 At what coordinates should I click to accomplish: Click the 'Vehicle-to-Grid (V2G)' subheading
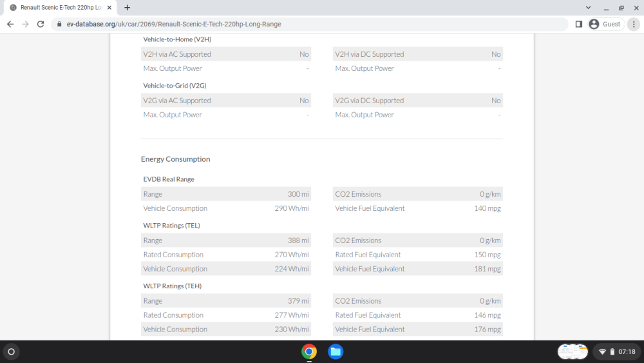pos(175,86)
